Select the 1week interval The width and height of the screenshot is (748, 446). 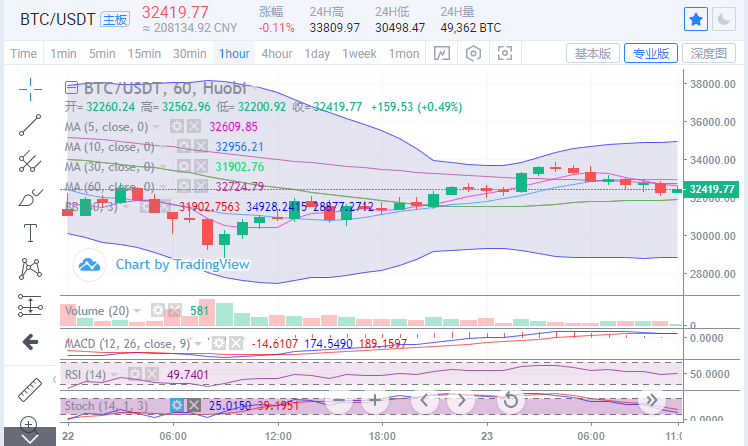359,53
